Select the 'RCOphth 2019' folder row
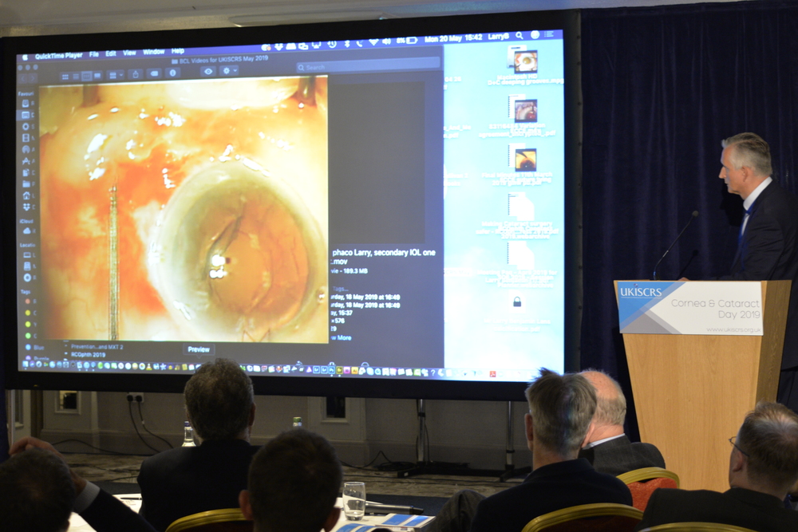This screenshot has height=532, width=798. (88, 354)
